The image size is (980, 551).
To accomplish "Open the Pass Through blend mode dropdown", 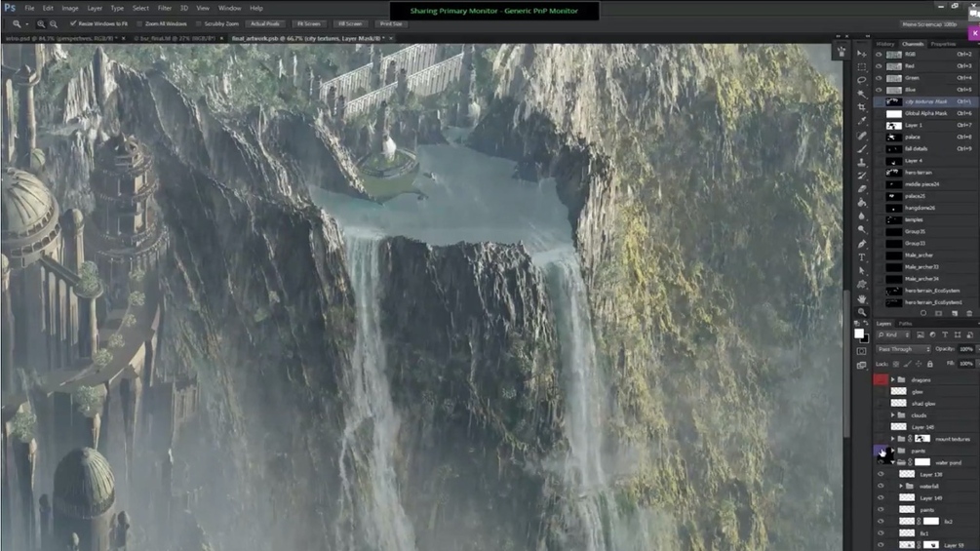I will (904, 349).
